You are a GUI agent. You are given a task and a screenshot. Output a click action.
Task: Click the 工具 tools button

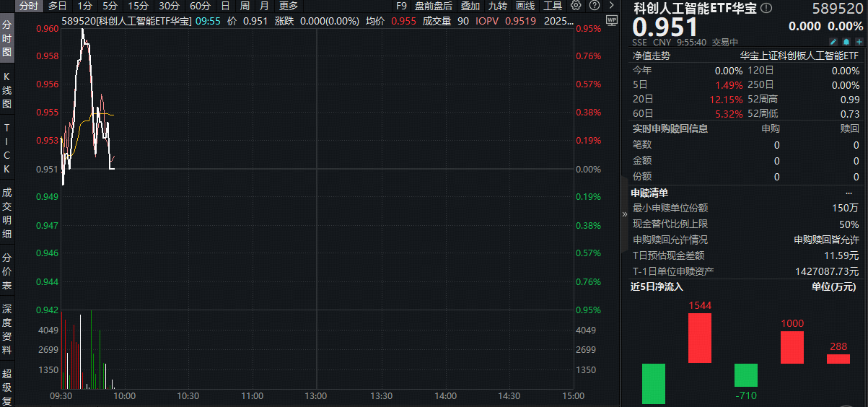(553, 6)
